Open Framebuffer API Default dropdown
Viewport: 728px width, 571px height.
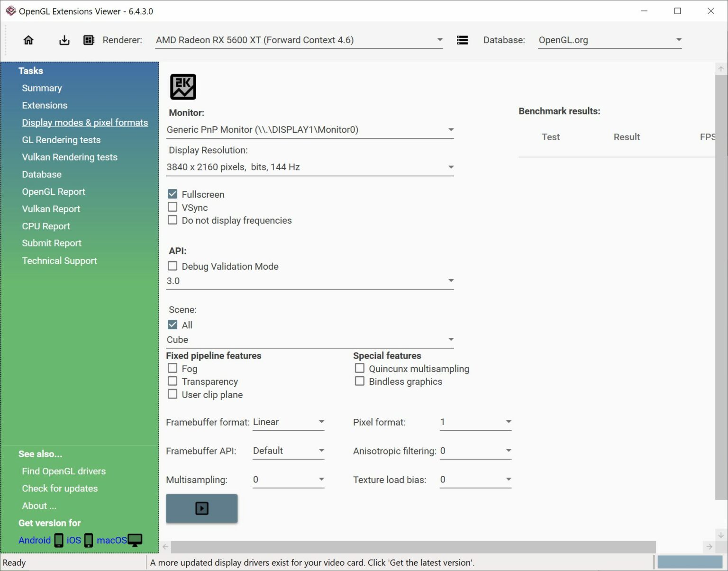(288, 451)
